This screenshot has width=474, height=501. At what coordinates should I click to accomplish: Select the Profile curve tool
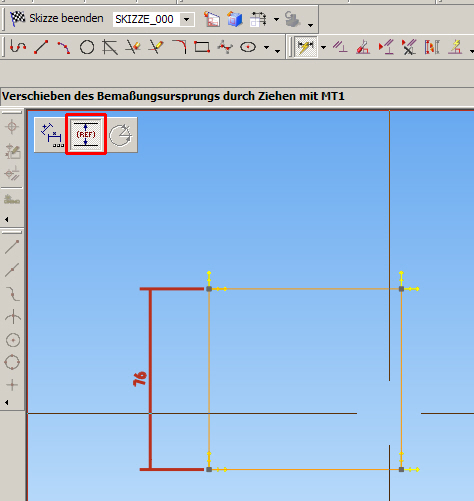click(x=18, y=47)
